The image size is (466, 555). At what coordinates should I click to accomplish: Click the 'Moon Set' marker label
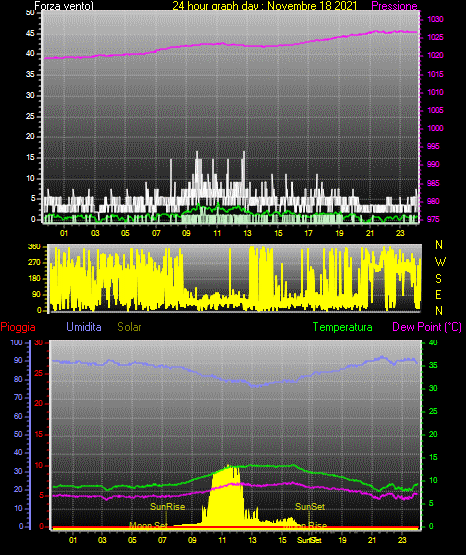click(x=148, y=525)
